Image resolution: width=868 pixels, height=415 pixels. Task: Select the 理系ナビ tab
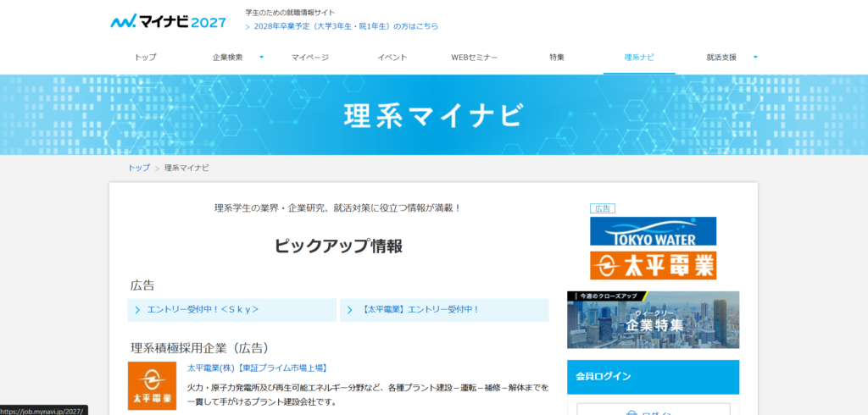tap(638, 58)
